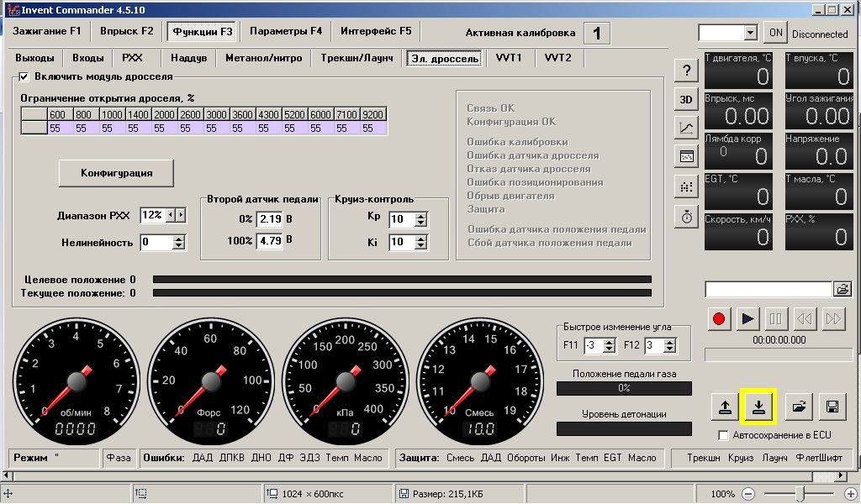Image resolution: width=861 pixels, height=504 pixels.
Task: Click the Конфигурация button
Action: tap(116, 173)
